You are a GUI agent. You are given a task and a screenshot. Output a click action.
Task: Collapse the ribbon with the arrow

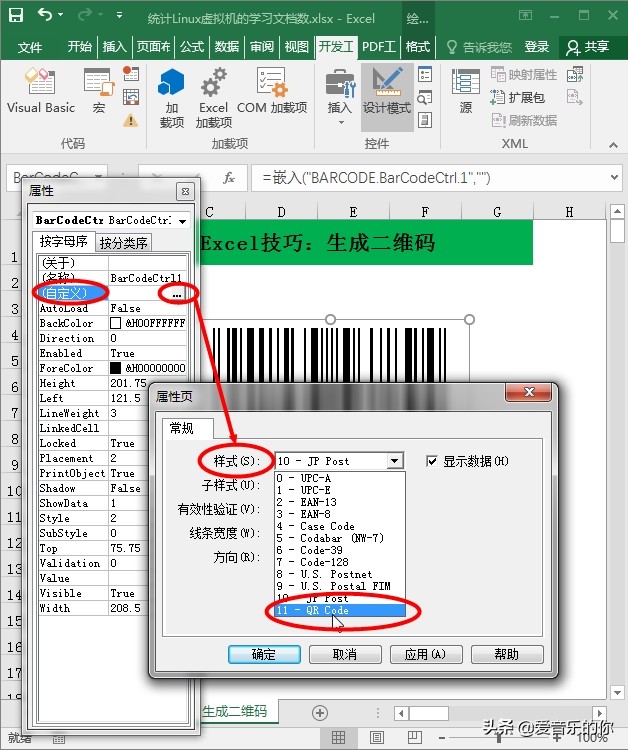point(613,145)
